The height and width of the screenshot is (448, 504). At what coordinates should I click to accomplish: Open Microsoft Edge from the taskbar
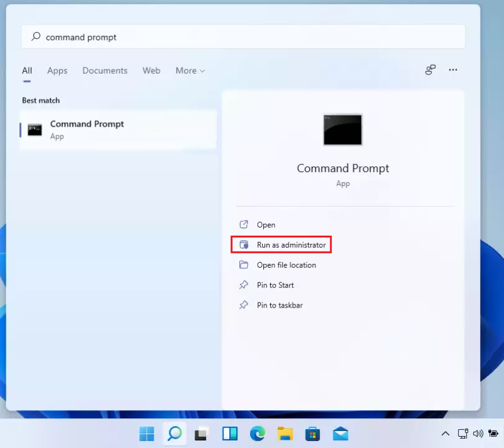(x=258, y=434)
